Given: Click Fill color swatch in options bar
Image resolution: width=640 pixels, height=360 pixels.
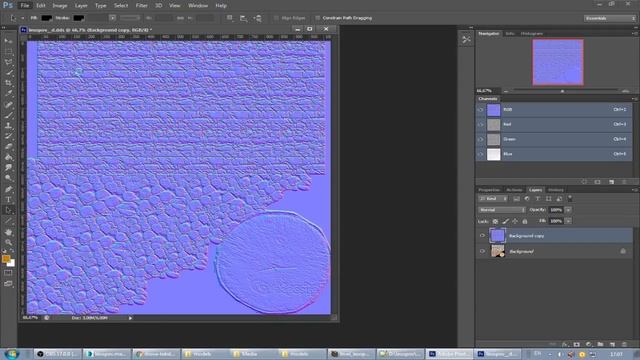Looking at the screenshot, I should (47, 18).
